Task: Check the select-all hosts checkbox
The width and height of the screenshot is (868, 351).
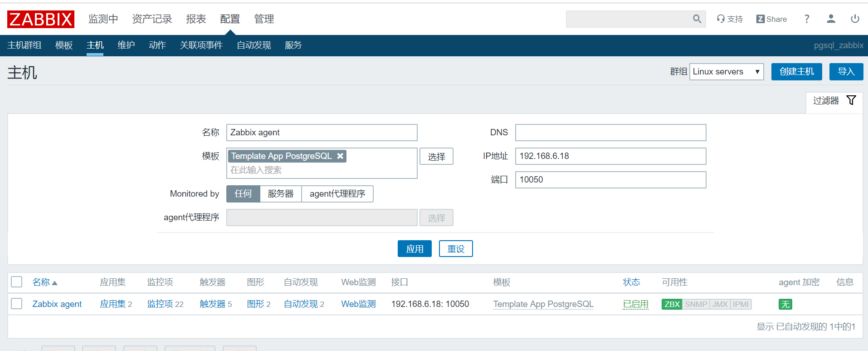Action: 17,282
